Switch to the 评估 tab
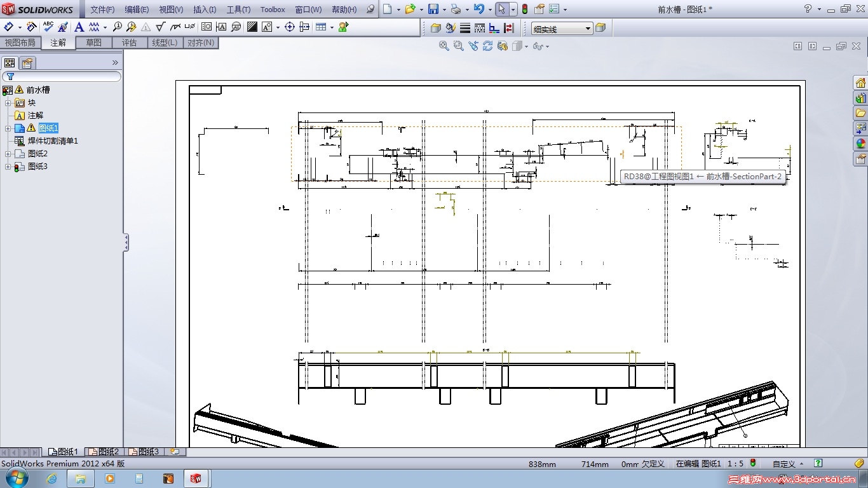868x488 pixels. pos(129,43)
